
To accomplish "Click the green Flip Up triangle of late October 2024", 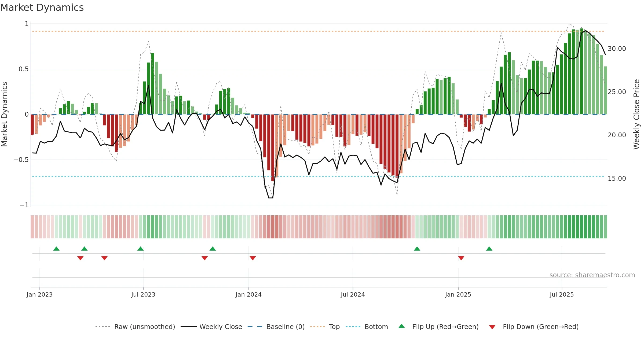I will pos(417,249).
